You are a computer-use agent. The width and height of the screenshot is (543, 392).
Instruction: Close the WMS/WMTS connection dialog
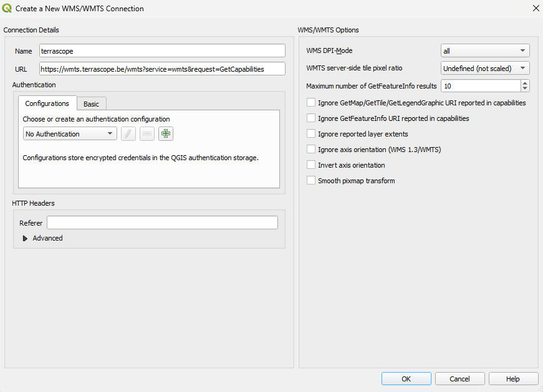tap(535, 8)
